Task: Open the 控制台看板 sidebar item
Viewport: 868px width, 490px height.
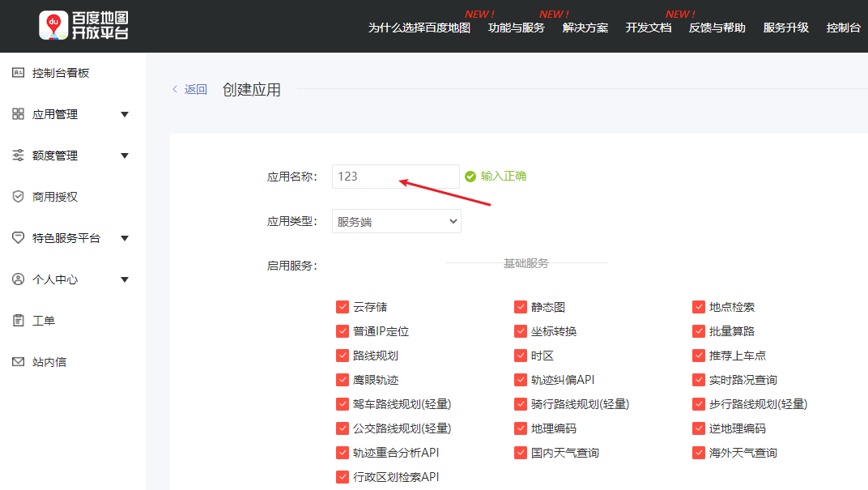Action: click(61, 73)
